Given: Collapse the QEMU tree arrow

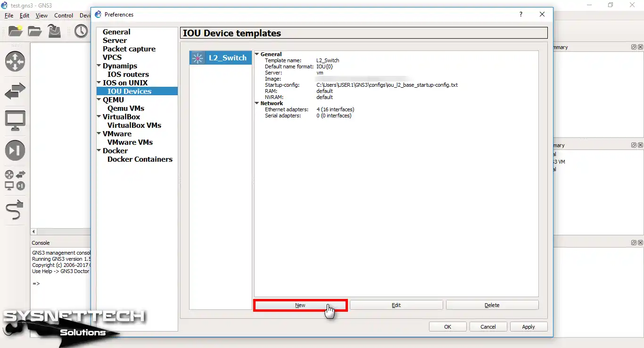Looking at the screenshot, I should [x=99, y=100].
